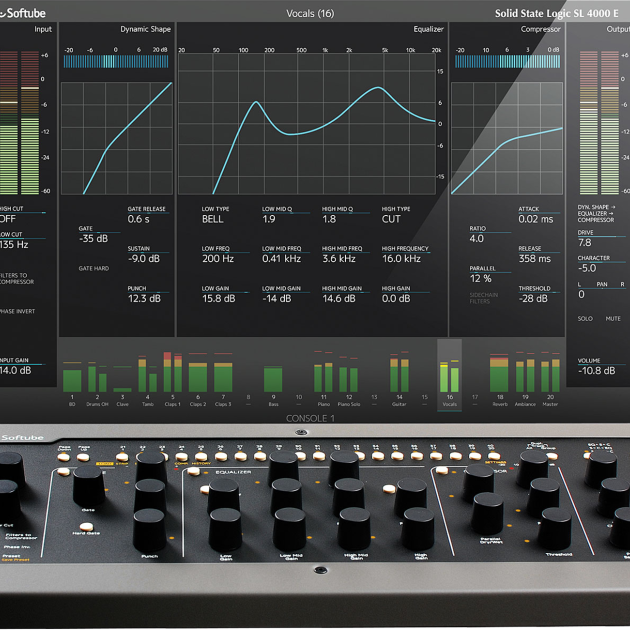Open the Low Type BELL selector
This screenshot has height=630, width=630.
click(x=213, y=219)
